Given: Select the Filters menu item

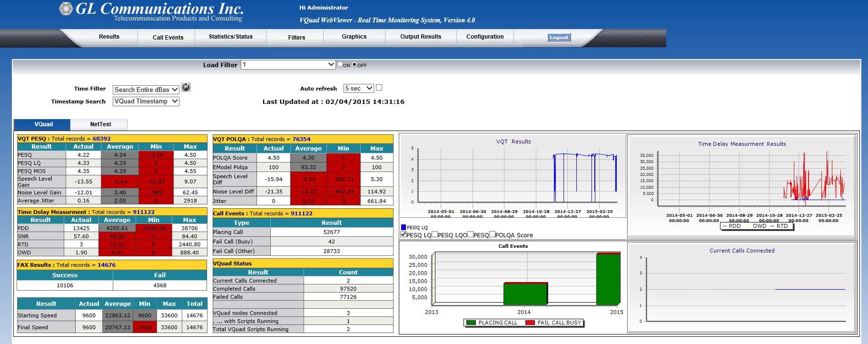Looking at the screenshot, I should (x=296, y=37).
